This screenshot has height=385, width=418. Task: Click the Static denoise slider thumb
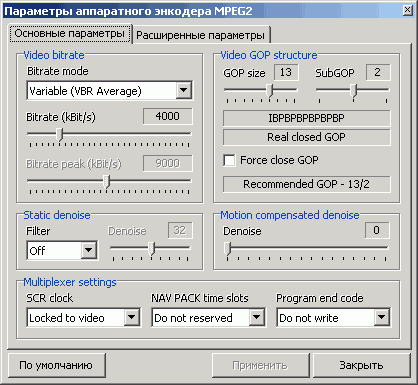coord(151,249)
